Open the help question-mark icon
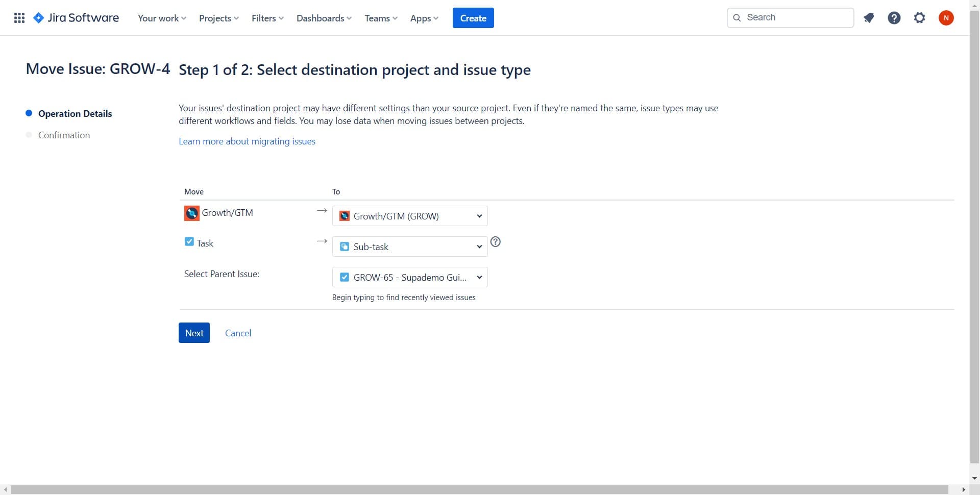The height and width of the screenshot is (495, 980). pyautogui.click(x=894, y=17)
